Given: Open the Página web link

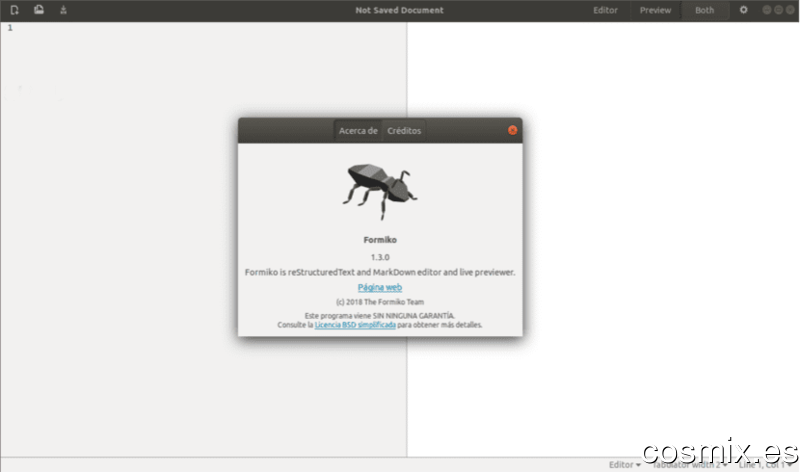Looking at the screenshot, I should [380, 287].
